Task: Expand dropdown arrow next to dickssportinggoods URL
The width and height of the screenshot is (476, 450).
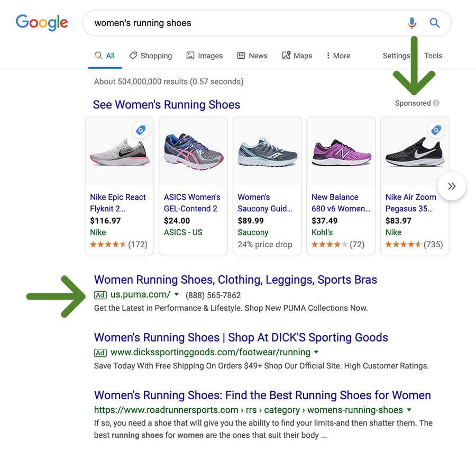Action: tap(316, 352)
